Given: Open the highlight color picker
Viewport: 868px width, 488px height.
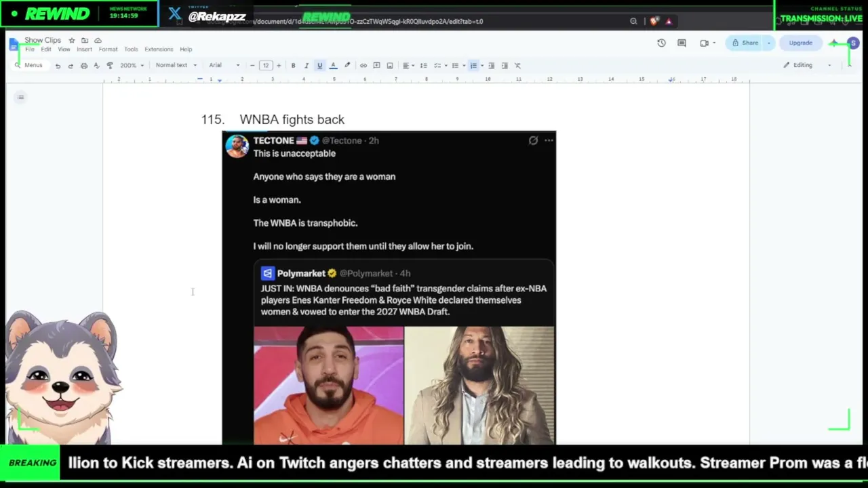Looking at the screenshot, I should [347, 66].
